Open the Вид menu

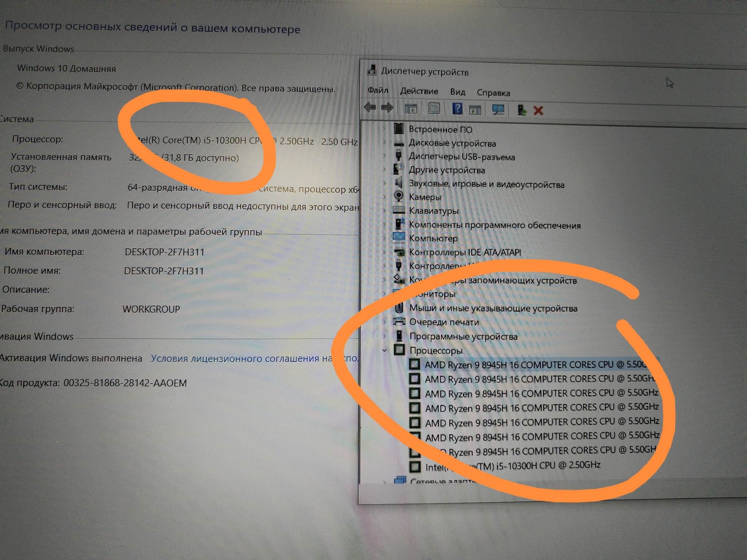pyautogui.click(x=457, y=92)
